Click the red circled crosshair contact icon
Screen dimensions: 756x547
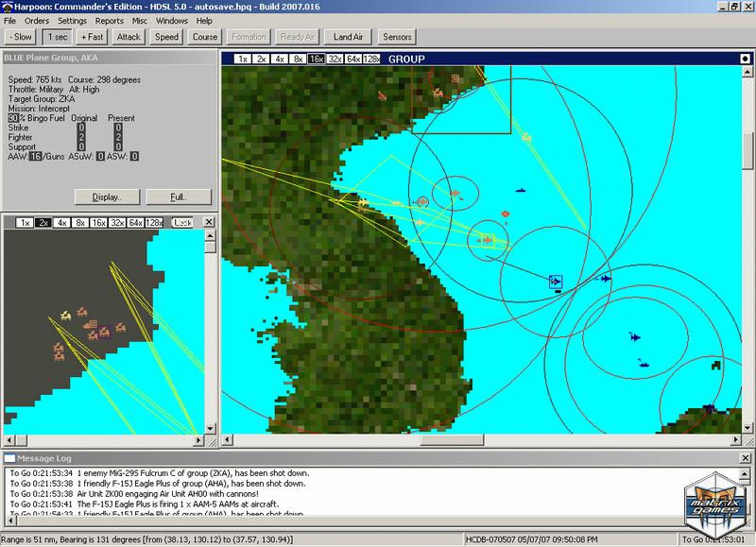[x=422, y=202]
